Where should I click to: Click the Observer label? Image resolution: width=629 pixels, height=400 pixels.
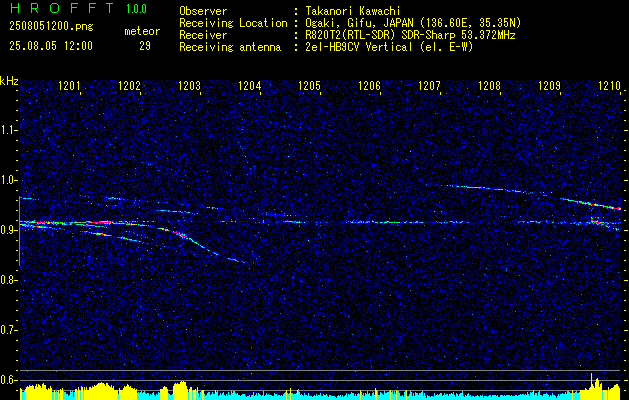pos(203,11)
